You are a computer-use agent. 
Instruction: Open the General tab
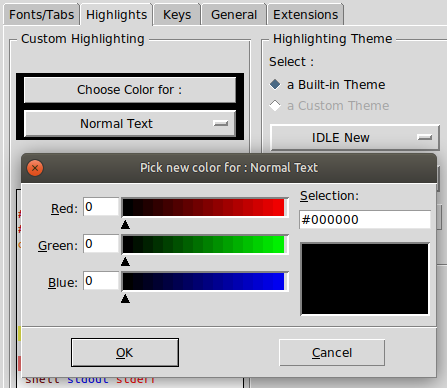click(x=234, y=15)
